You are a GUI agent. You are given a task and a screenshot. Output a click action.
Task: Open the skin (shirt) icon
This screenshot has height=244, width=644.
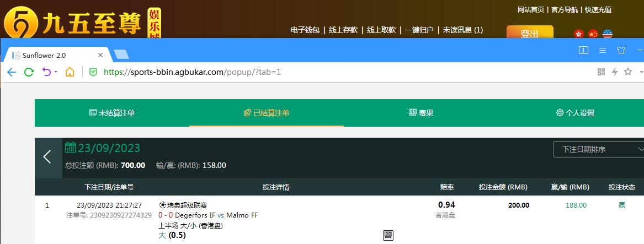[x=621, y=50]
